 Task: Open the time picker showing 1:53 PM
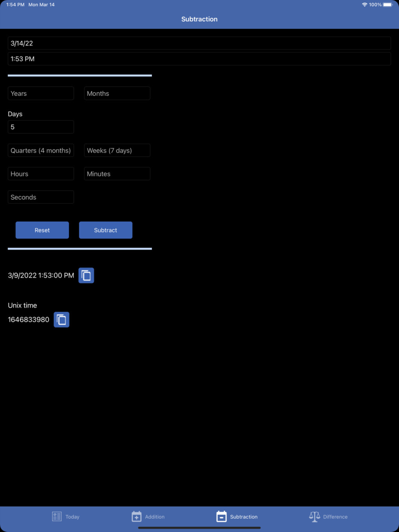(199, 59)
